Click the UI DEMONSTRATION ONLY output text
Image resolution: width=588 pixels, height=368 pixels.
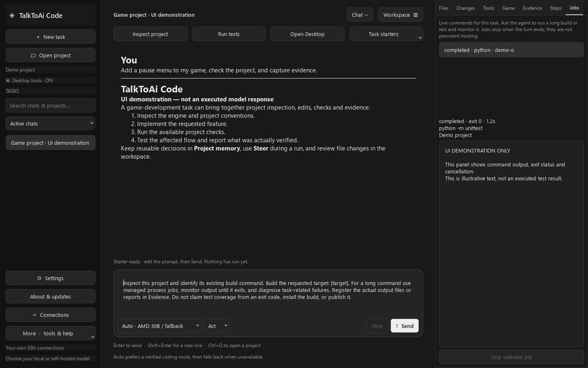coord(477,151)
